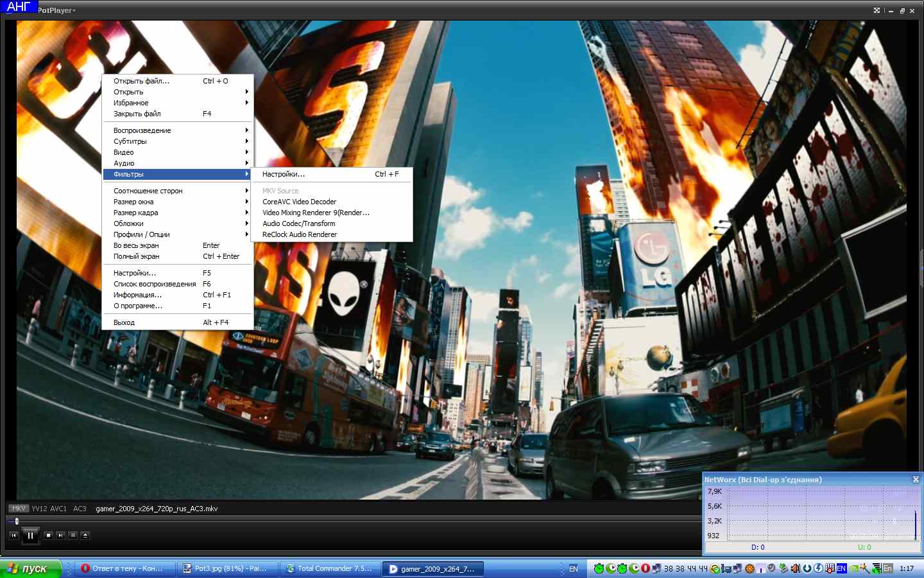Click the previous track button
924x578 pixels.
click(14, 535)
